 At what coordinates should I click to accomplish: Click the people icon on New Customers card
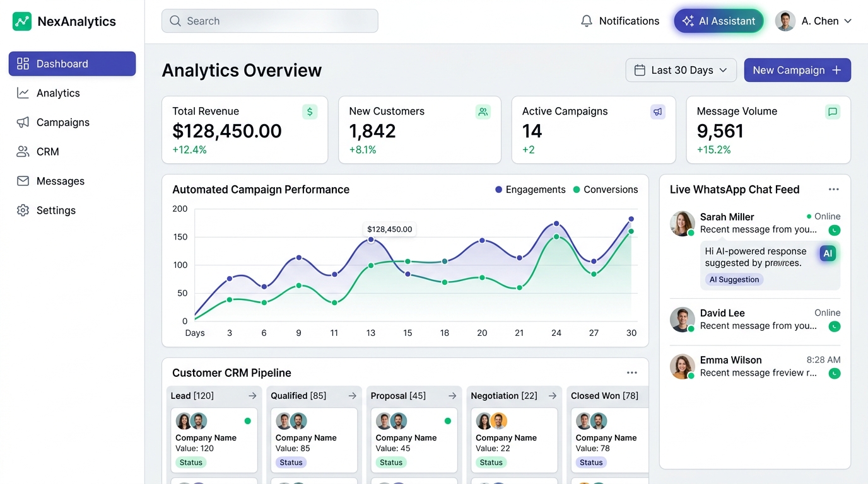(483, 112)
